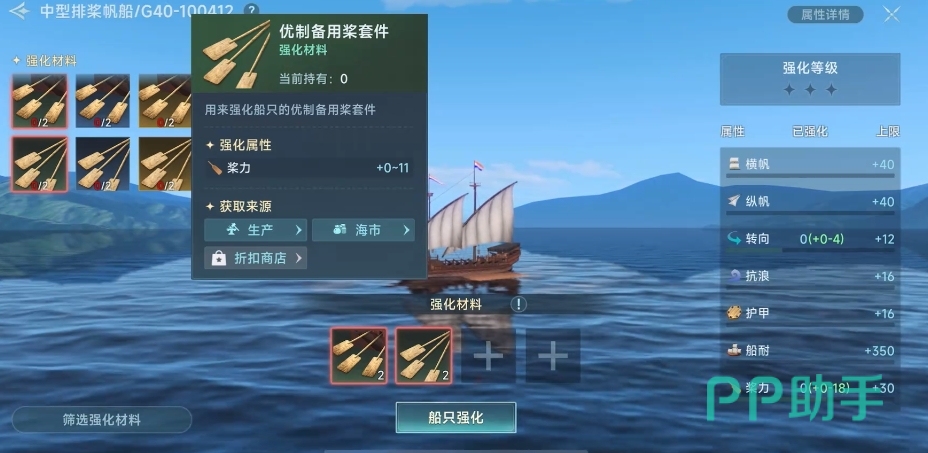This screenshot has height=453, width=928.
Task: Click the 护甲 armor attribute icon
Action: [734, 313]
